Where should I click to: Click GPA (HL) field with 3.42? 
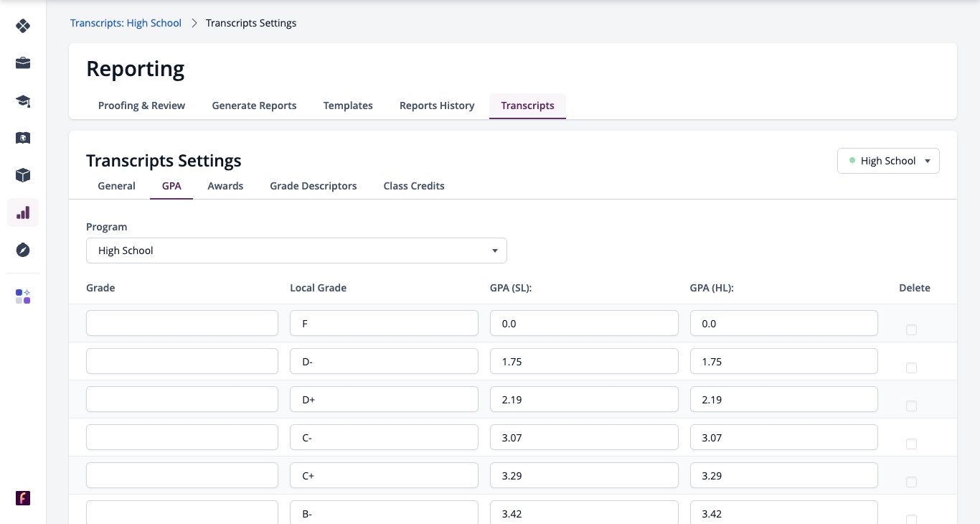(784, 513)
